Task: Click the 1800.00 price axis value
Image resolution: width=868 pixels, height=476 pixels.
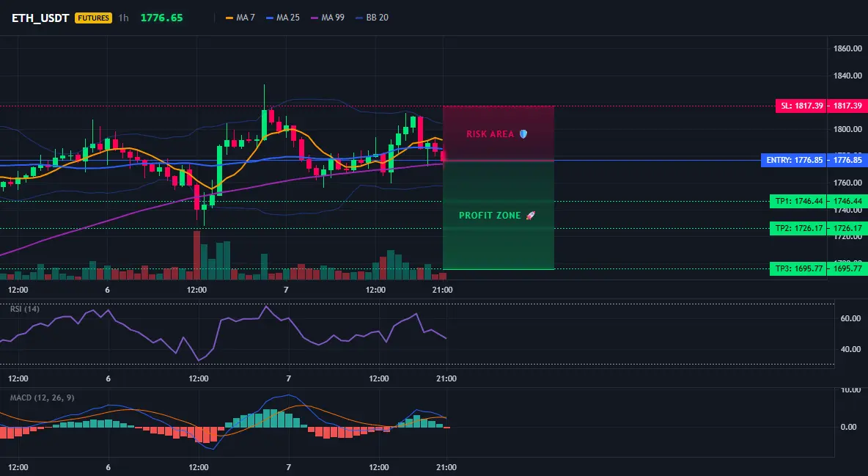Action: [x=847, y=129]
